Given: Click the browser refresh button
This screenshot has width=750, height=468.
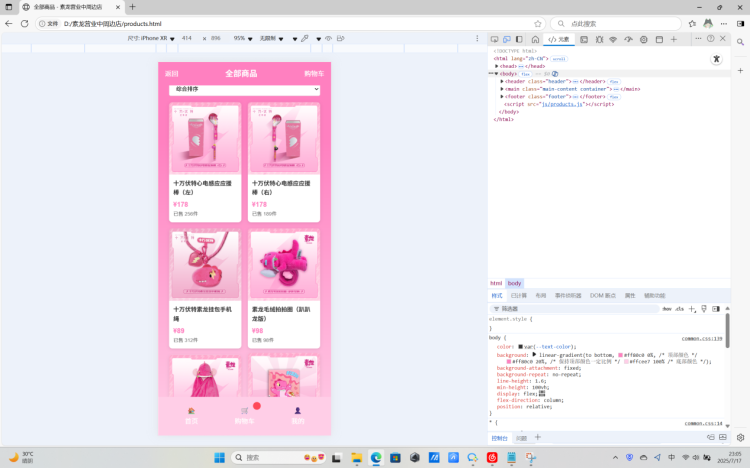Looking at the screenshot, I should (24, 23).
